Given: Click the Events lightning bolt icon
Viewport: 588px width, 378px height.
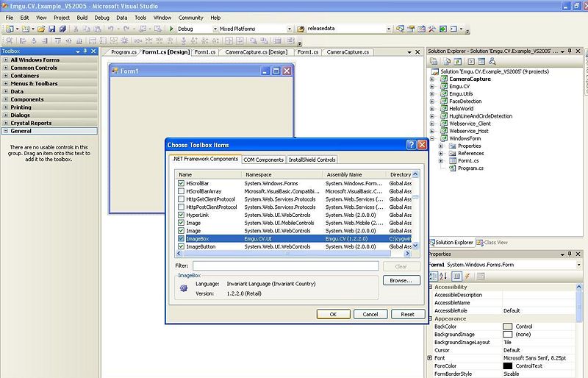Looking at the screenshot, I should 467,277.
